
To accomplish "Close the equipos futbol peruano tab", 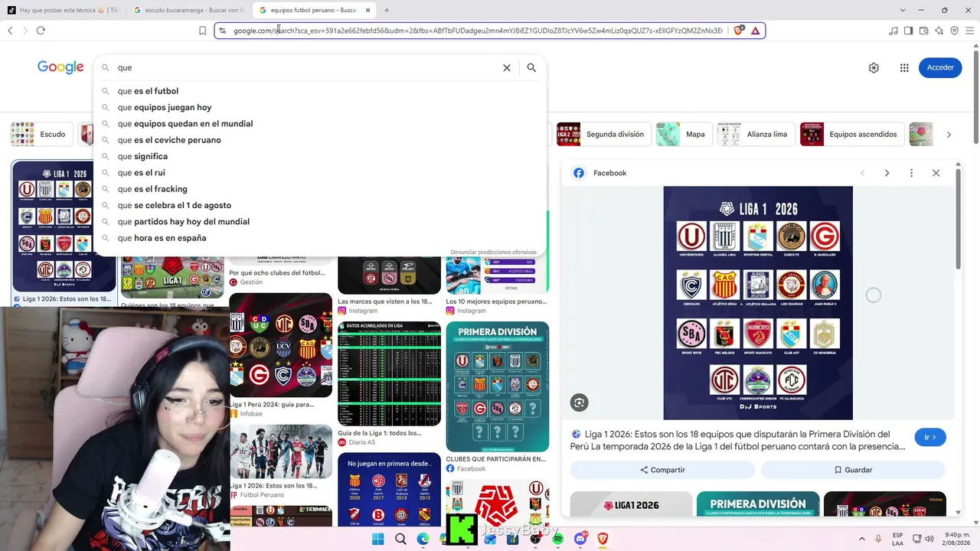I will tap(368, 10).
